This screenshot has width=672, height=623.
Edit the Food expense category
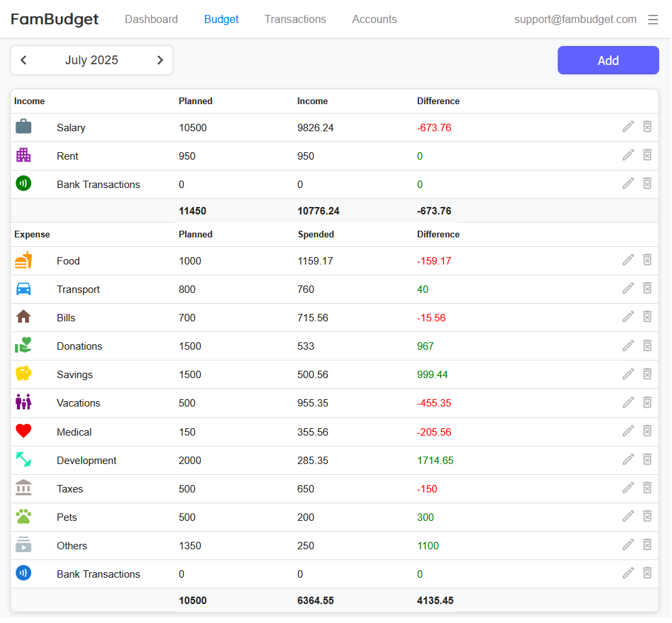[628, 260]
